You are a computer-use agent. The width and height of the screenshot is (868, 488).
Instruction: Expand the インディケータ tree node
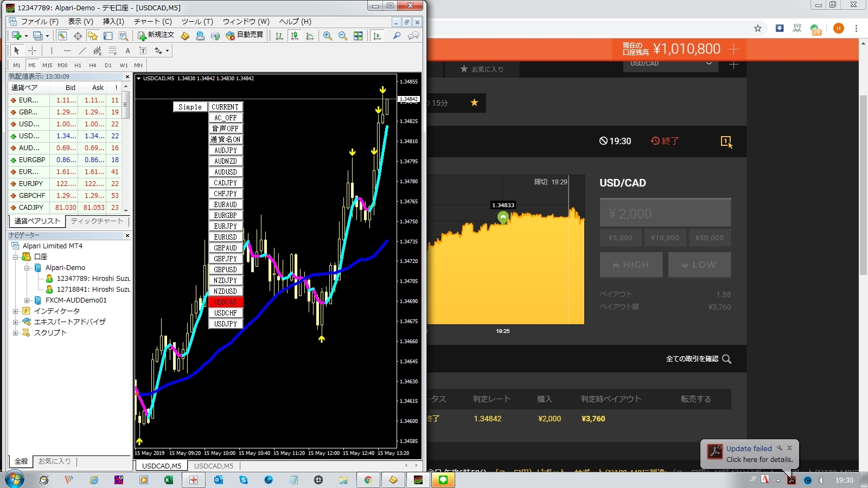16,311
